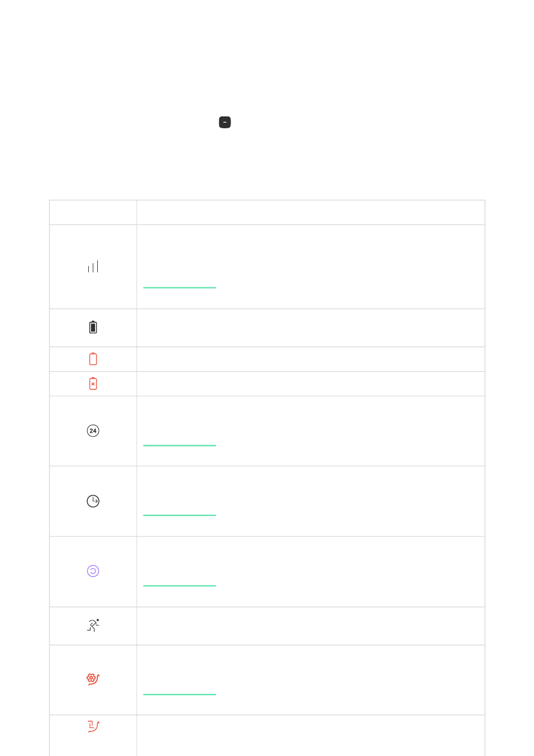The width and height of the screenshot is (534, 756).
Task: Open the green link in red gear row
Action: click(x=179, y=691)
